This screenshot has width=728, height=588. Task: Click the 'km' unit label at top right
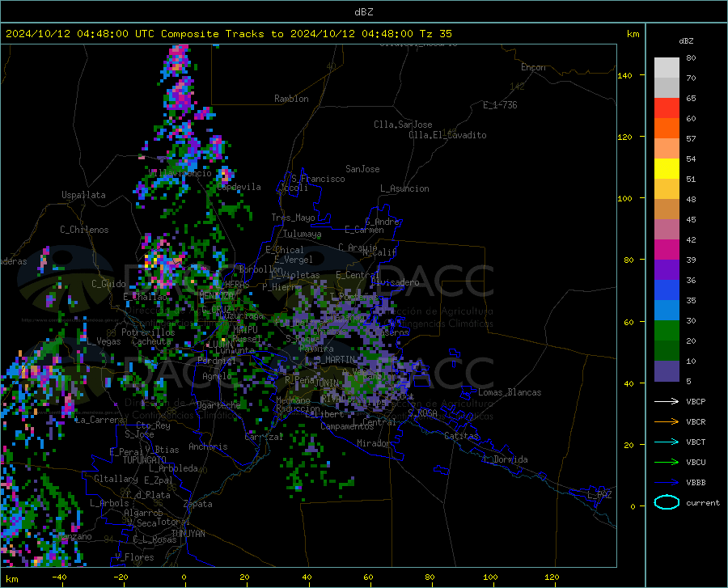(633, 34)
